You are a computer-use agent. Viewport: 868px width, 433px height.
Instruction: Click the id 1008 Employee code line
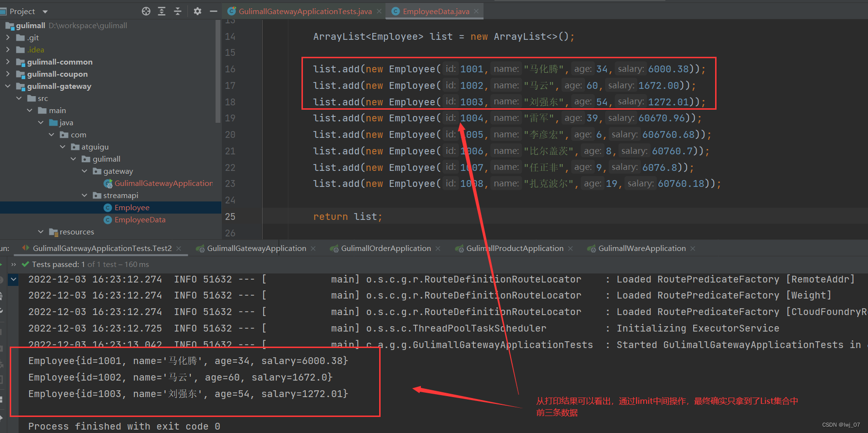point(517,183)
